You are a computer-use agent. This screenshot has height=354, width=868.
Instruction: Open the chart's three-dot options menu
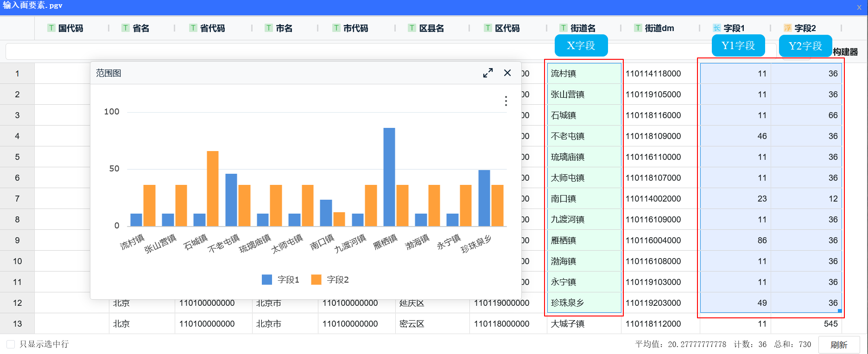coord(506,101)
